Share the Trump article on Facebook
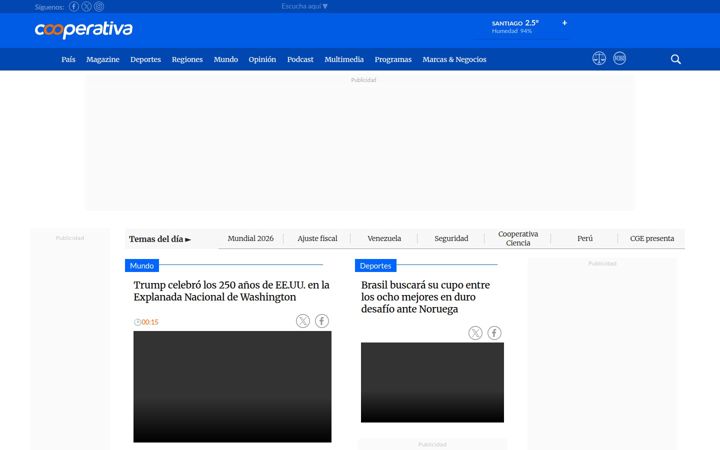Viewport: 720px width, 450px height. pos(322,321)
